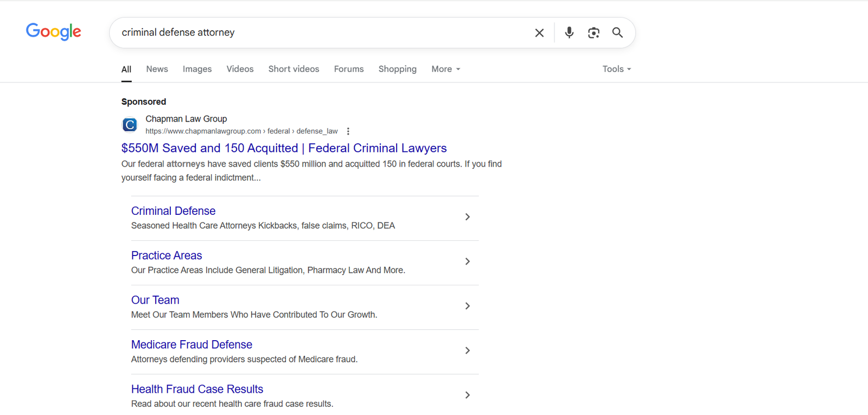
Task: Open the Practice Areas sitelink
Action: 167,256
